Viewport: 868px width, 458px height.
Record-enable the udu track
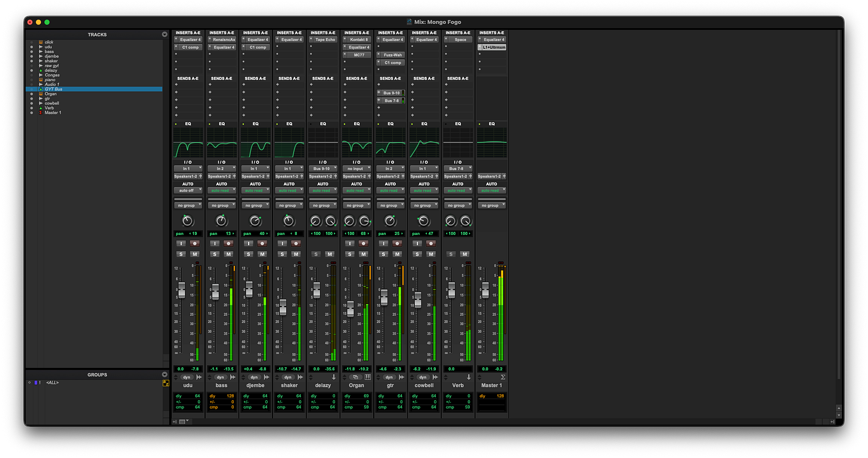click(194, 243)
